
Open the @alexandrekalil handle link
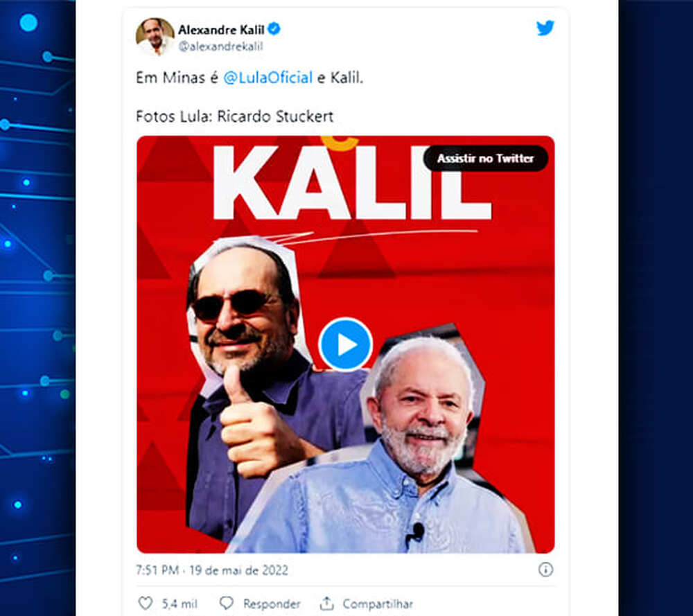tap(220, 46)
